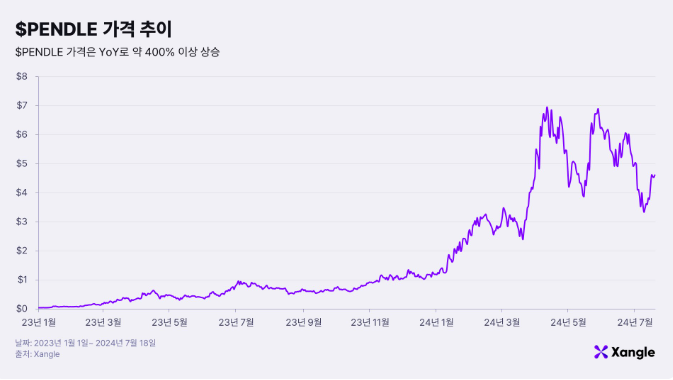Screen dimensions: 673x380
Task: Click the '24년 1월' x-axis label
Action: (x=436, y=322)
